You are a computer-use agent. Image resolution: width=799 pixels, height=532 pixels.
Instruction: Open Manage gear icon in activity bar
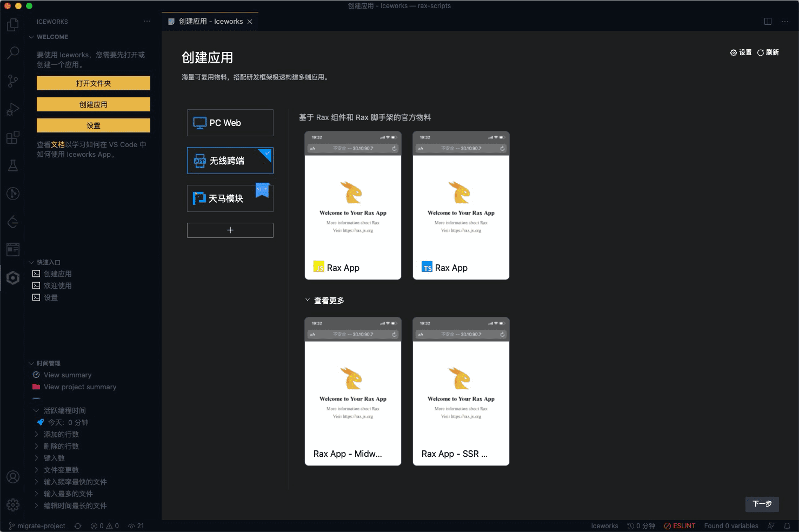[13, 505]
